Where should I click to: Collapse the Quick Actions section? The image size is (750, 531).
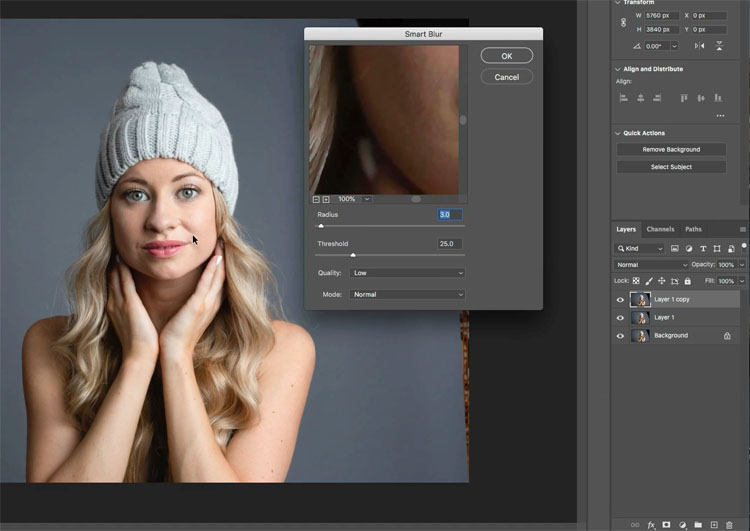click(618, 133)
